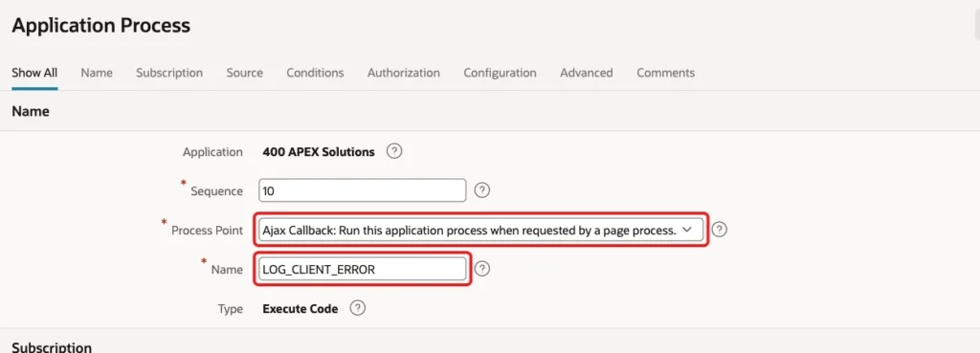Select the Sequence field label
The width and height of the screenshot is (980, 353).
click(x=216, y=191)
